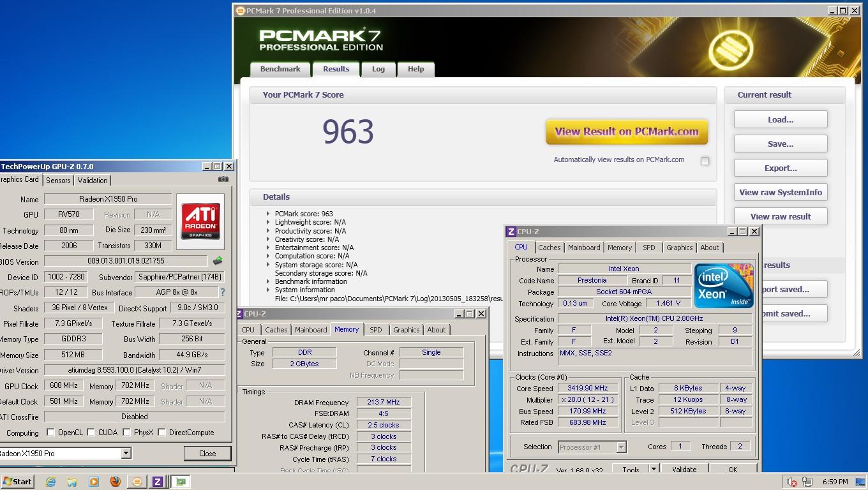
Task: Expand the Lightweight score detail row
Action: 268,222
